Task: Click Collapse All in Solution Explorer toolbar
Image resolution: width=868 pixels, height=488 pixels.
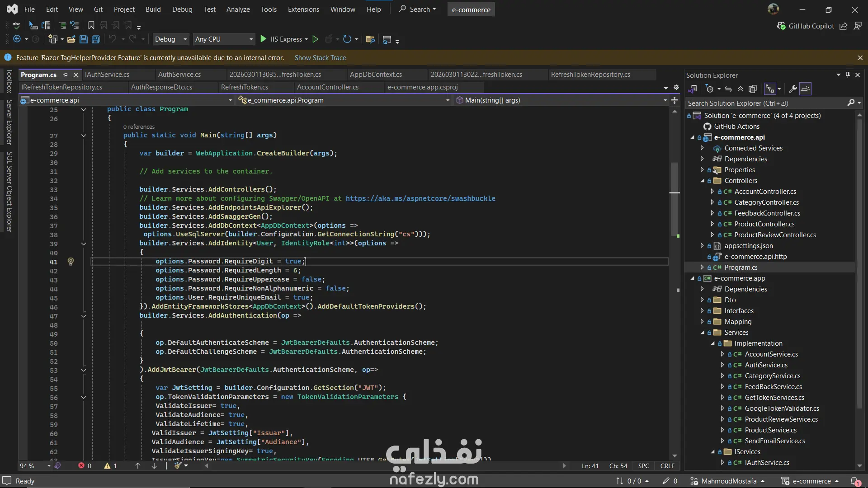Action: coord(741,89)
